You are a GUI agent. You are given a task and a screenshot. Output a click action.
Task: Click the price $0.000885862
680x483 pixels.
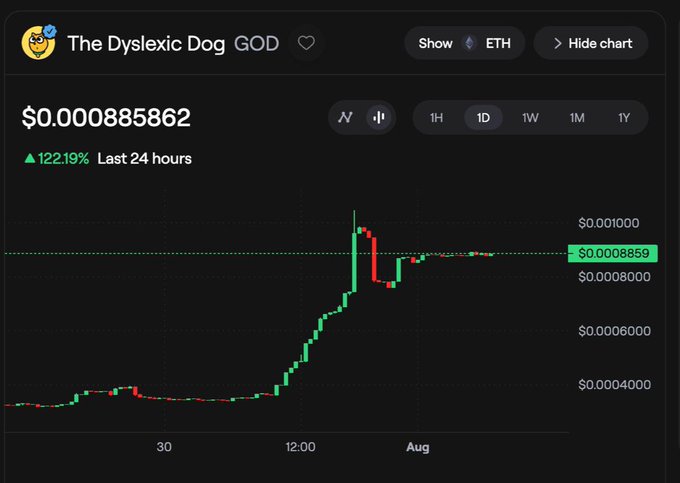point(106,117)
